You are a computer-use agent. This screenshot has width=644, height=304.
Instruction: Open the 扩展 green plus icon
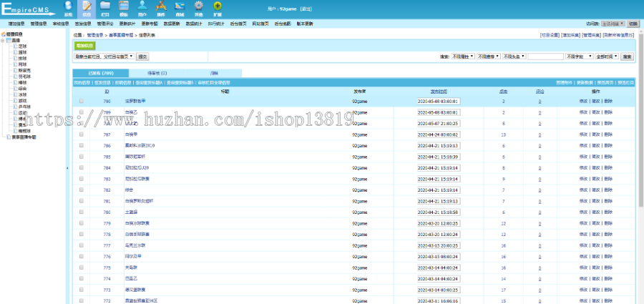tap(218, 6)
